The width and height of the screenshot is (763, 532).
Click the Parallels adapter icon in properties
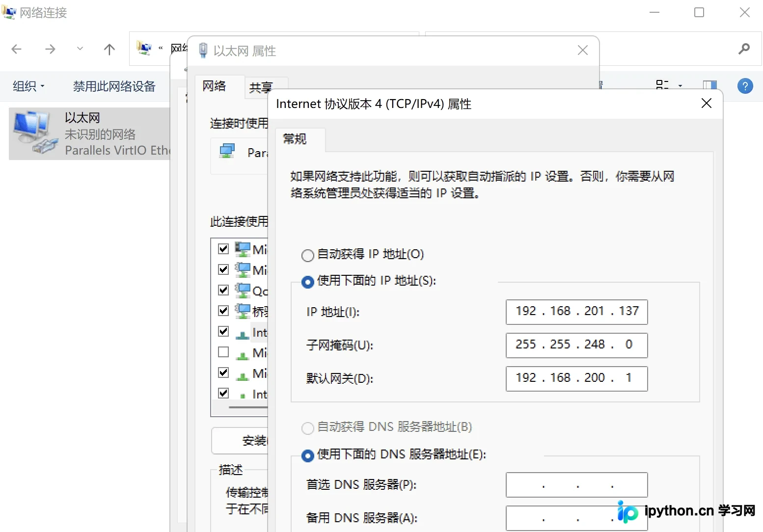coord(227,151)
